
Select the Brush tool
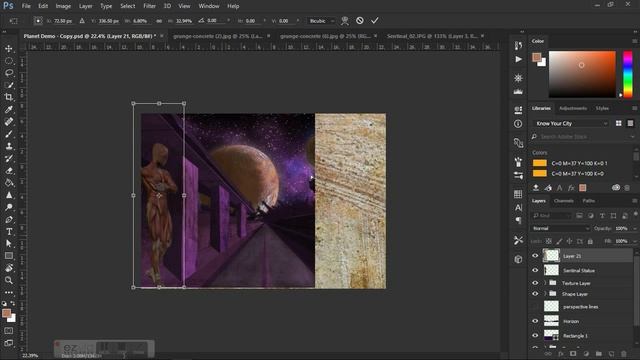click(9, 134)
